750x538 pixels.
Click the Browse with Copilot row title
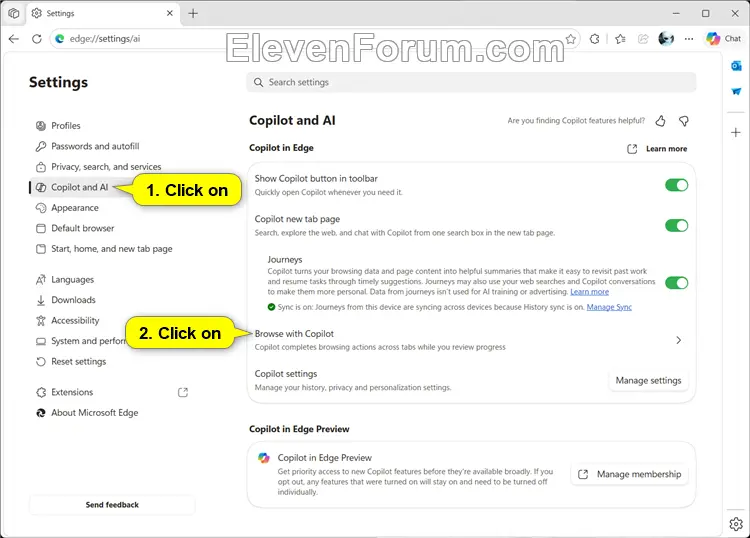point(294,334)
